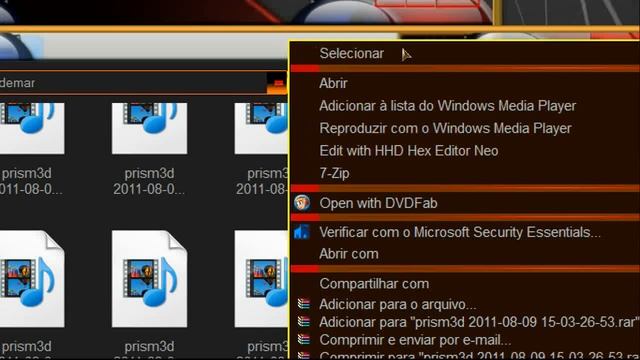Choose 'Abrir' from the context menu

tap(333, 83)
